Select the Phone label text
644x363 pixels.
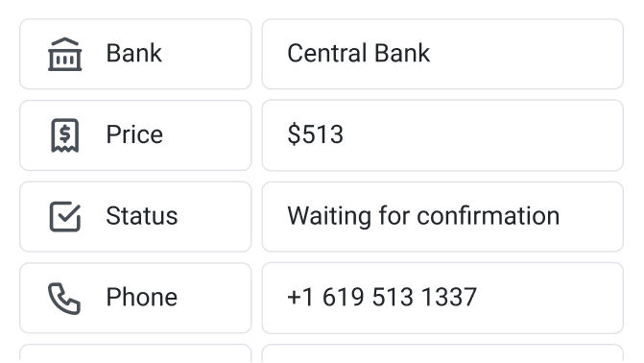[x=142, y=297]
